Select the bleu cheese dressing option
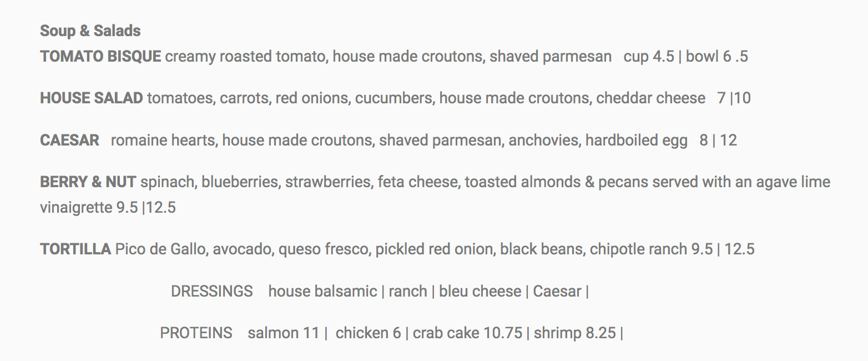The image size is (868, 361). click(x=480, y=291)
